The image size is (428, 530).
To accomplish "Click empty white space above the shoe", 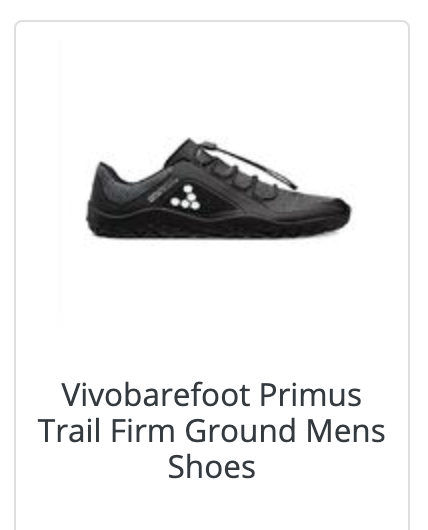I will pos(212,85).
